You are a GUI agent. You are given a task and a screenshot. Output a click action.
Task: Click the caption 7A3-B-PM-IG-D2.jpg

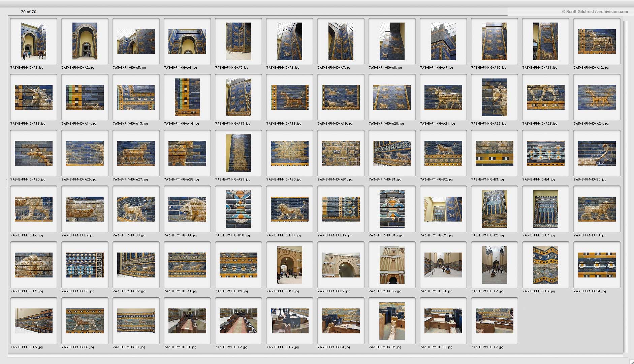(334, 291)
